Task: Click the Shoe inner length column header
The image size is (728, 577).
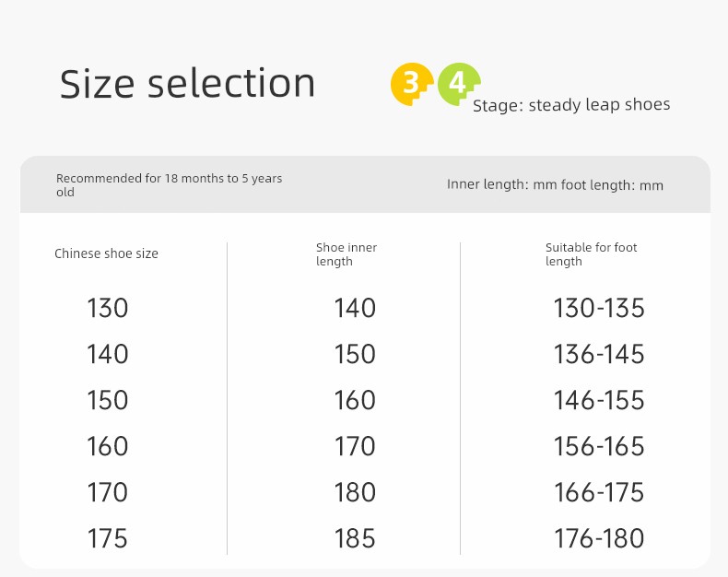Action: (346, 254)
